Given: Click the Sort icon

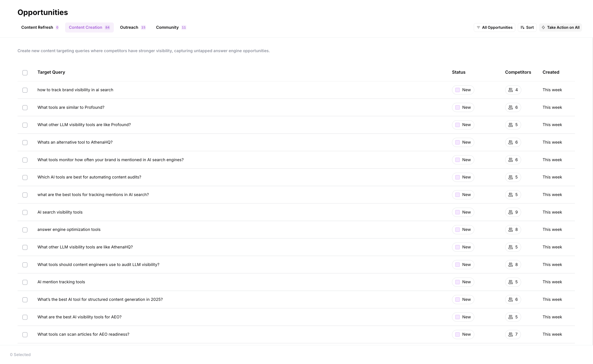Looking at the screenshot, I should pos(522,27).
